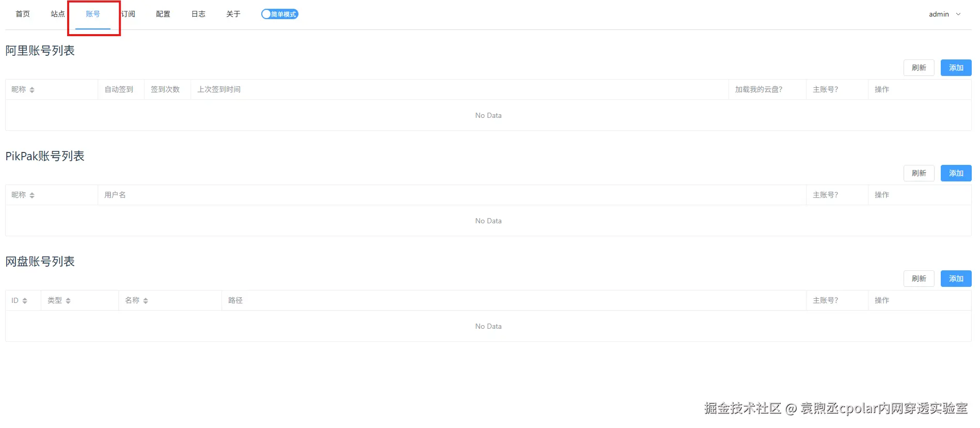Open the 关于 tab
This screenshot has height=428, width=980.
(x=233, y=14)
